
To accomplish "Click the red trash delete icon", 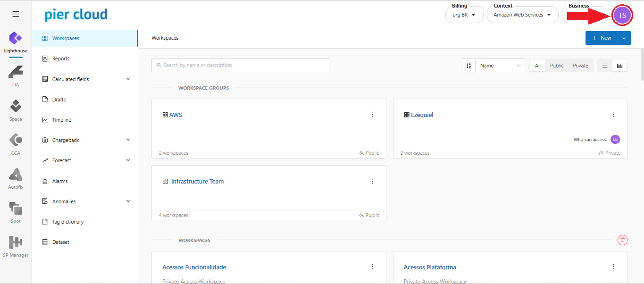I will point(622,240).
